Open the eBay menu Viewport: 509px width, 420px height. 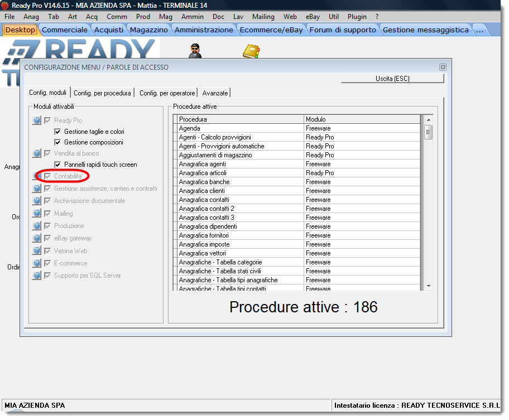tap(313, 17)
